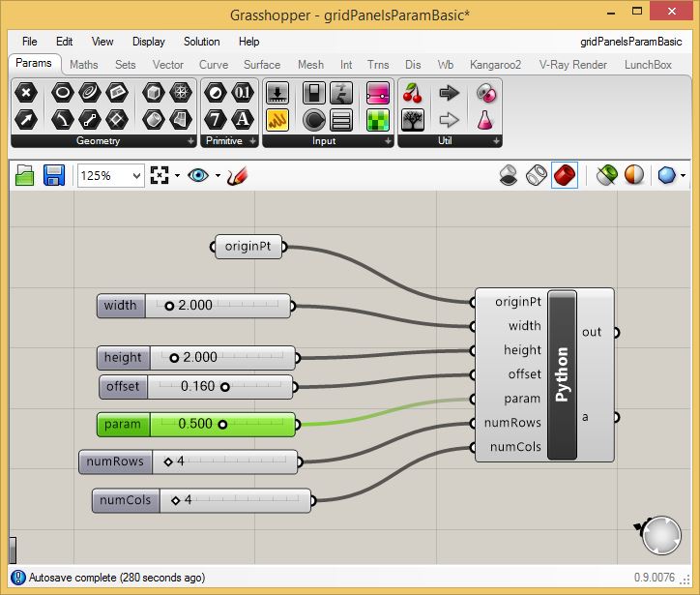
Task: Select the Line parameter icon
Action: [x=90, y=120]
